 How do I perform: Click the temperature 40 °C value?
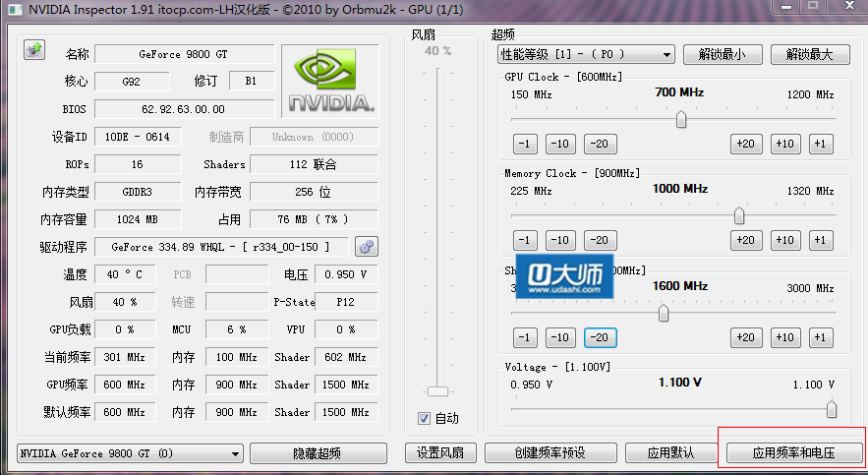point(125,274)
